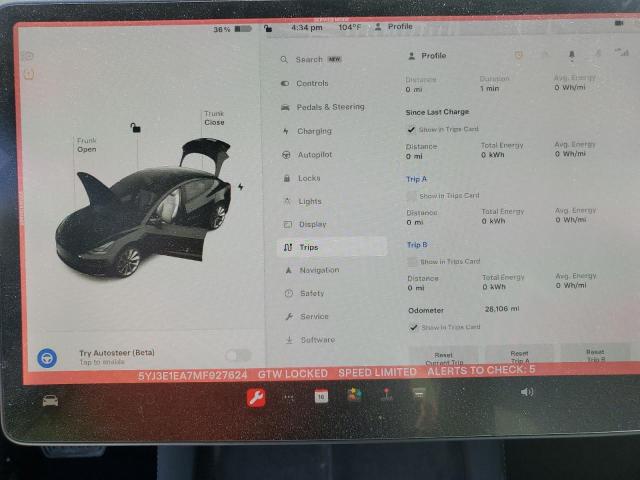The image size is (640, 480).
Task: Open the red wrench Service Mode app
Action: pyautogui.click(x=256, y=398)
